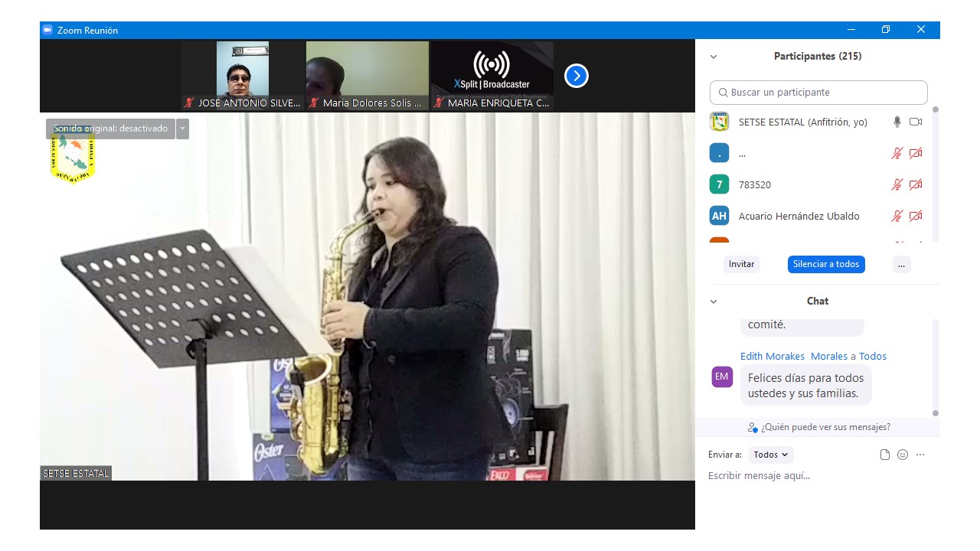Image resolution: width=980 pixels, height=551 pixels.
Task: Minimize the Zoom Reunión window
Action: pyautogui.click(x=851, y=30)
